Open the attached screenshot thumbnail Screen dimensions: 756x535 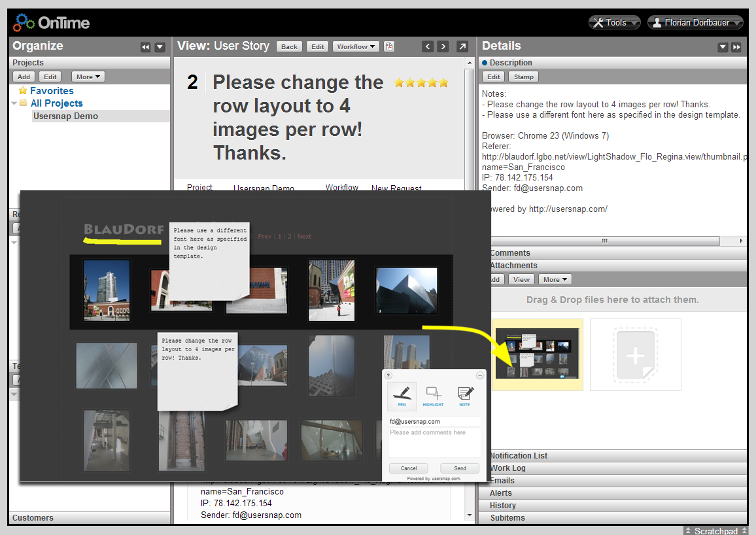(x=537, y=354)
